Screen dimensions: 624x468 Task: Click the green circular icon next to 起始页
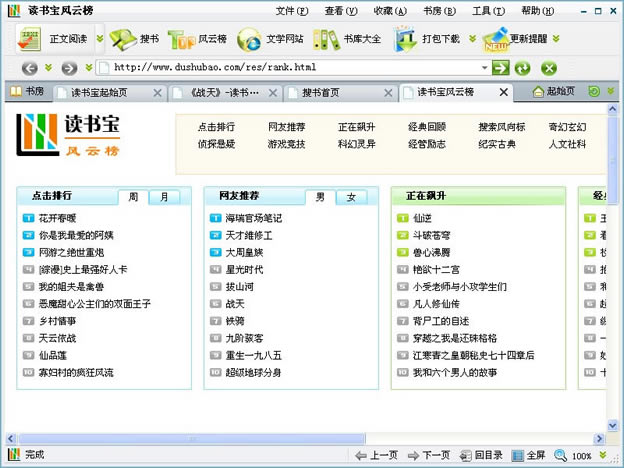click(x=594, y=92)
